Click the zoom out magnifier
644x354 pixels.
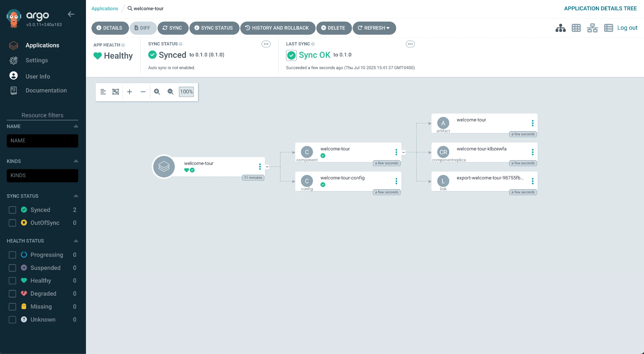click(x=171, y=92)
